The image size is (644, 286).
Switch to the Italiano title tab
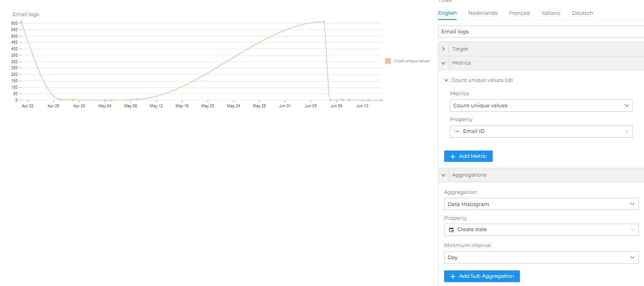point(551,13)
